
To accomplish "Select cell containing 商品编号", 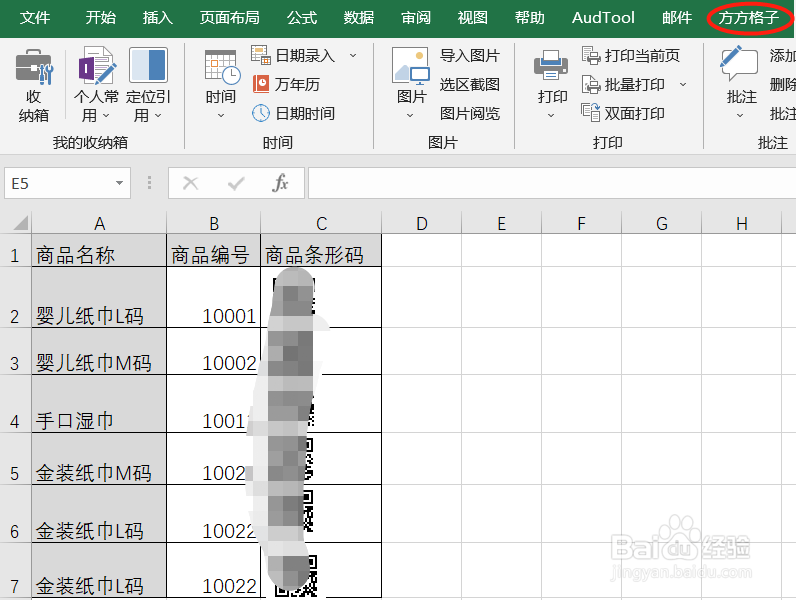I will pos(214,250).
